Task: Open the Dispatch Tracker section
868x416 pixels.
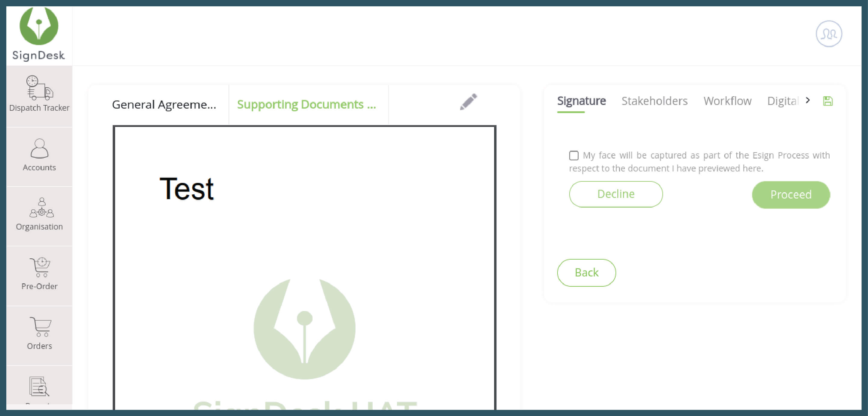Action: (39, 96)
